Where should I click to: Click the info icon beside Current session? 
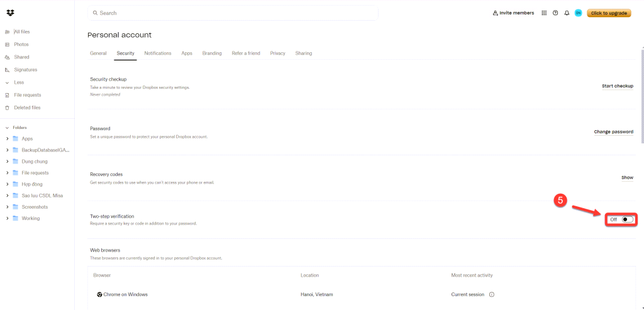point(492,294)
